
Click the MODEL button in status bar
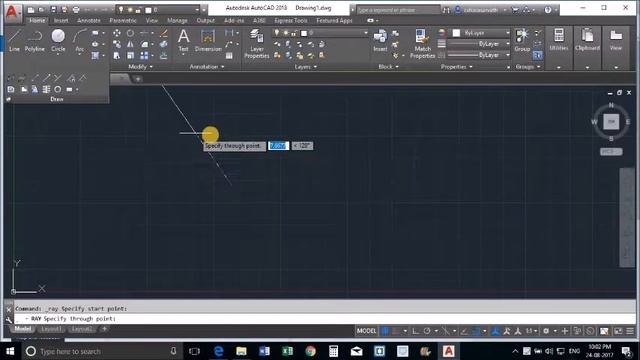366,331
